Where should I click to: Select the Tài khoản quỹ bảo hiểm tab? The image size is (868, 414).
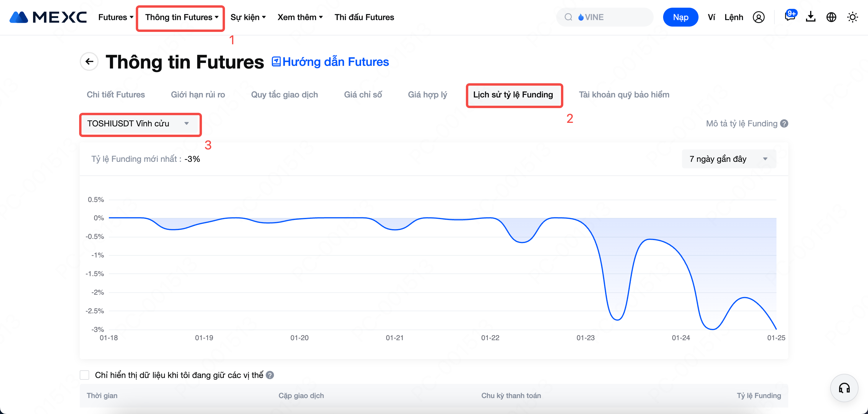624,95
